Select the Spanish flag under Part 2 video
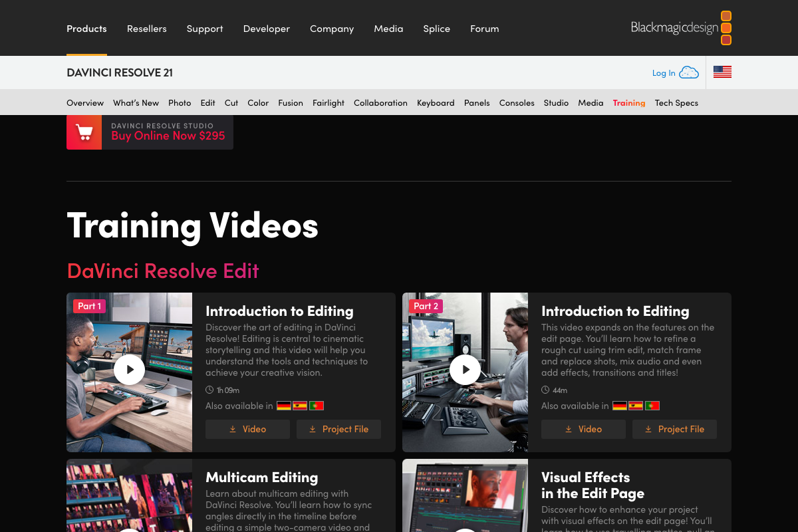 (x=635, y=405)
